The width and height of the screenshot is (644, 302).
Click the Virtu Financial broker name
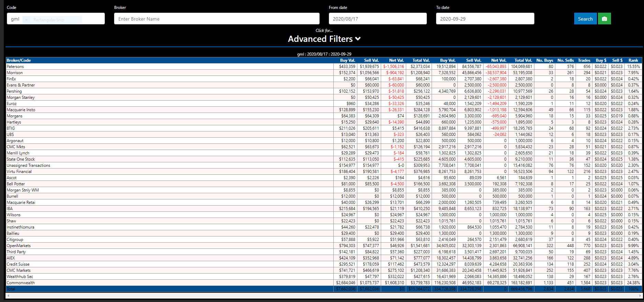(x=19, y=172)
